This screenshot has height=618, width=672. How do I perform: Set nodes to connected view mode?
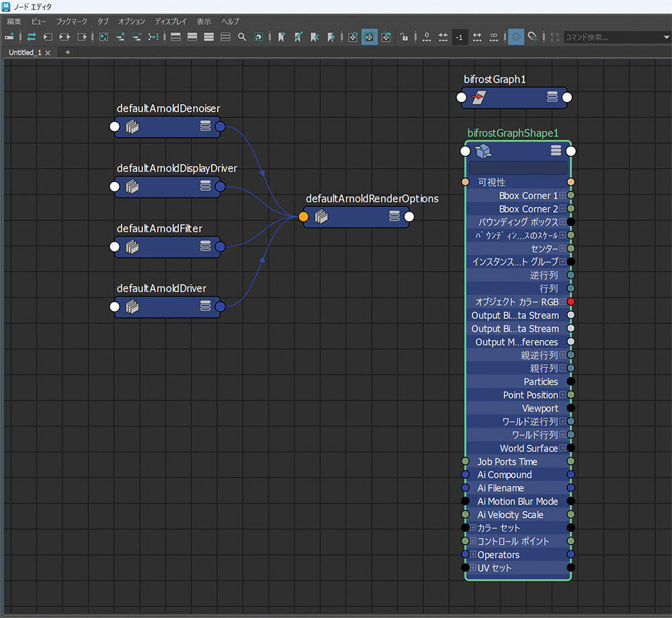192,37
